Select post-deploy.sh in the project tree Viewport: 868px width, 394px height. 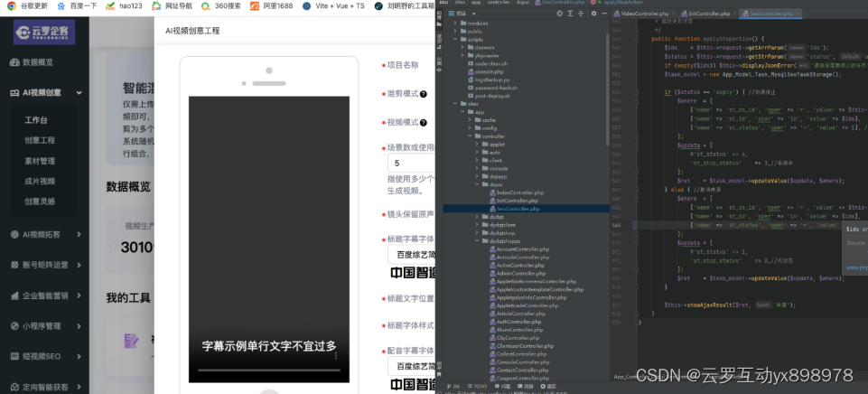click(489, 96)
